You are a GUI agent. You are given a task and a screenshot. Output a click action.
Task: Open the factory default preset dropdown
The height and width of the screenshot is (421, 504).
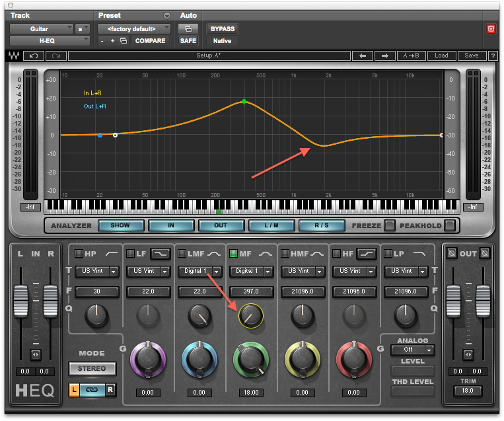point(134,29)
